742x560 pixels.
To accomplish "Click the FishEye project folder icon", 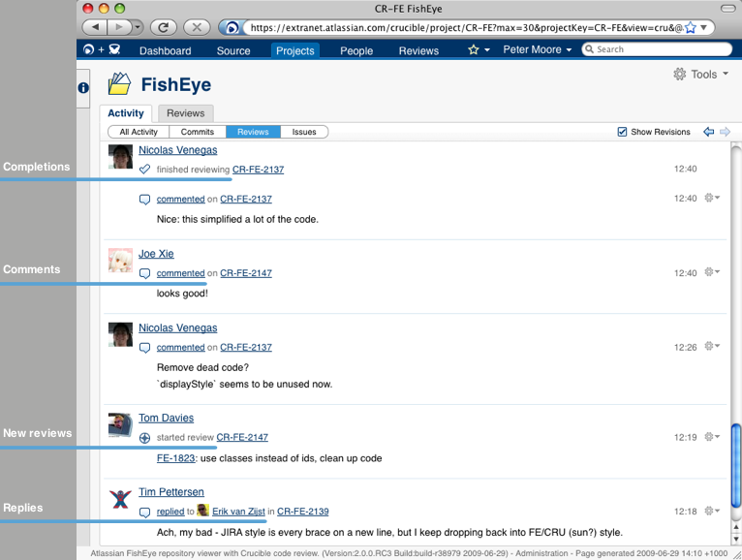I will [x=119, y=83].
